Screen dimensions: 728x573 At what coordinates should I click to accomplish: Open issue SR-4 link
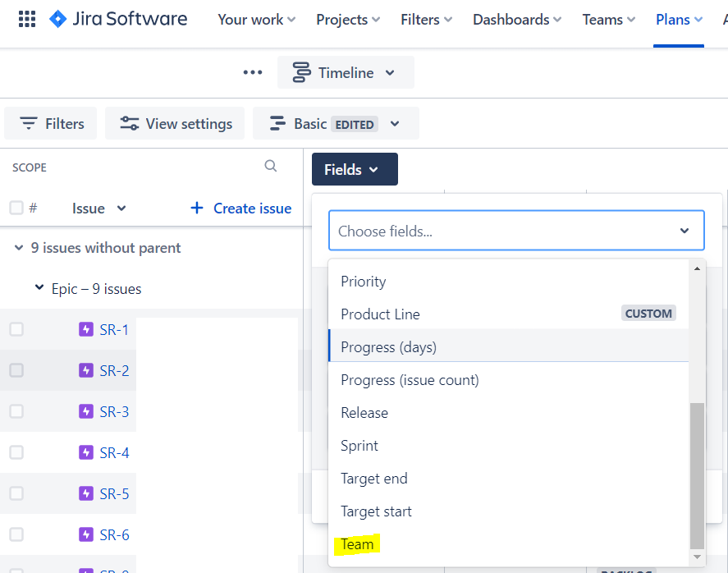(x=114, y=452)
